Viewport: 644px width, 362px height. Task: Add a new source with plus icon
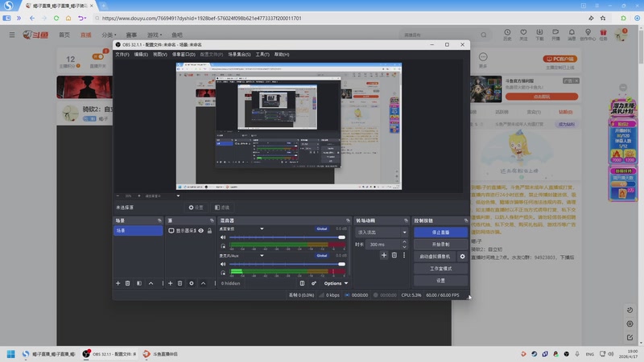point(170,283)
